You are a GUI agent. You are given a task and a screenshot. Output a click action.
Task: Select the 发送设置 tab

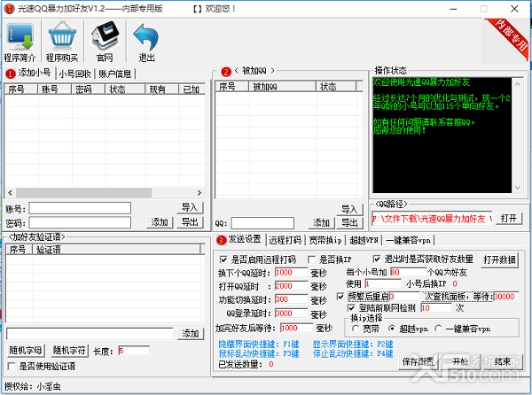point(240,239)
